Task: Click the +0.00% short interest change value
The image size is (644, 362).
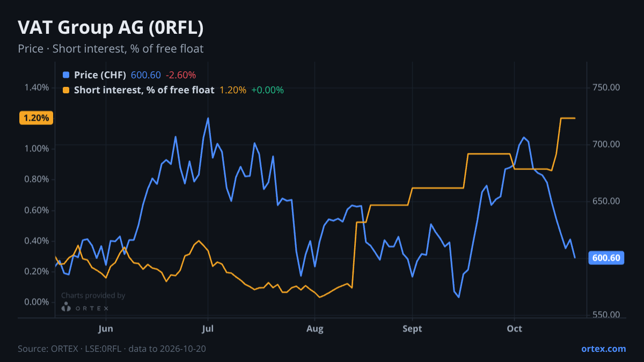Action: point(267,90)
